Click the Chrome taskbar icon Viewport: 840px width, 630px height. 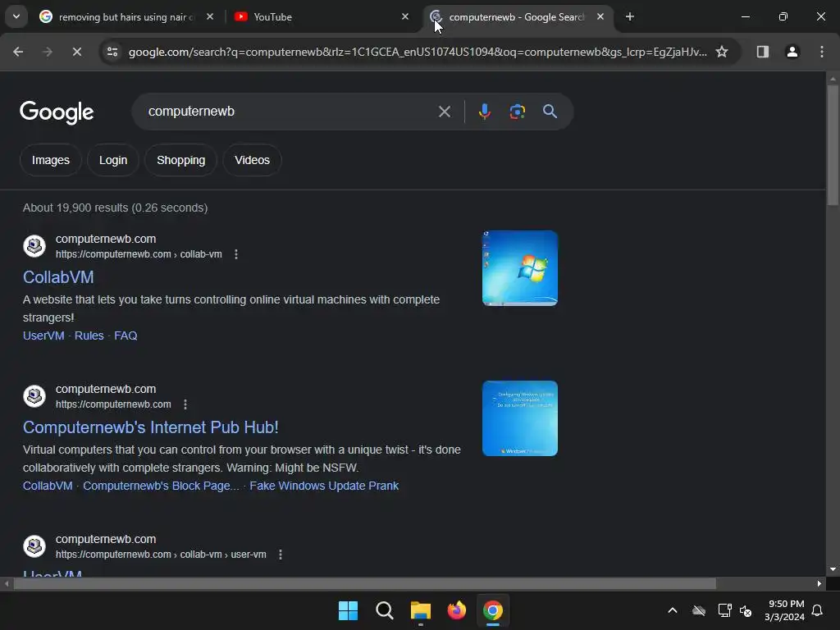(493, 610)
